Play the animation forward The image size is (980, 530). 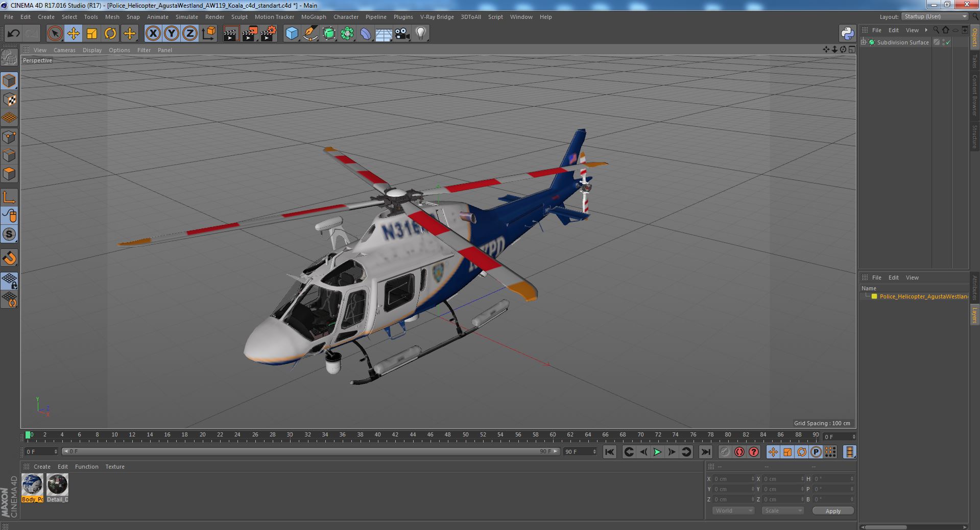657,452
